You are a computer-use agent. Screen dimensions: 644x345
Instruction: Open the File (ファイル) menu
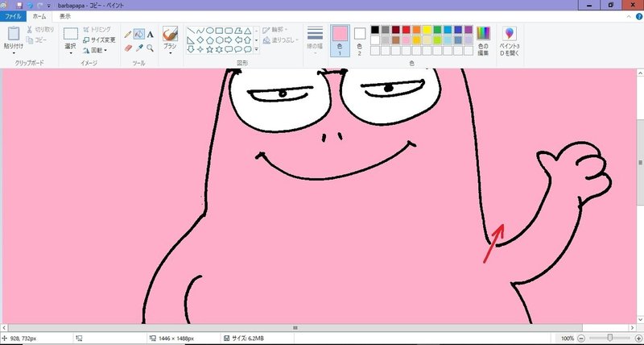click(x=13, y=16)
